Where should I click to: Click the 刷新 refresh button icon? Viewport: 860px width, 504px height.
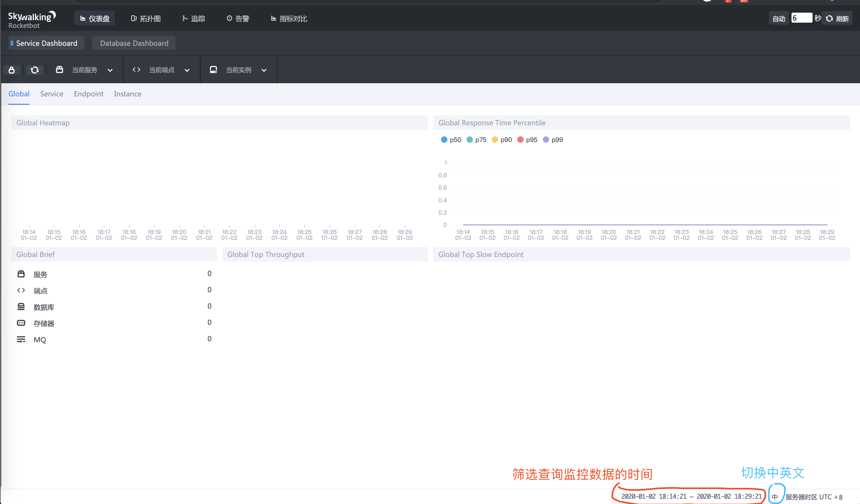pos(830,18)
